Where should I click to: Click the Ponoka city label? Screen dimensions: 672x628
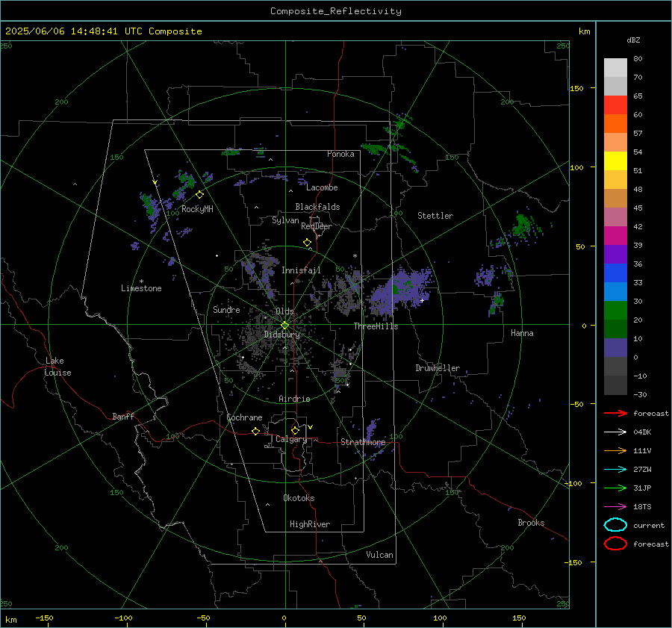click(x=340, y=154)
